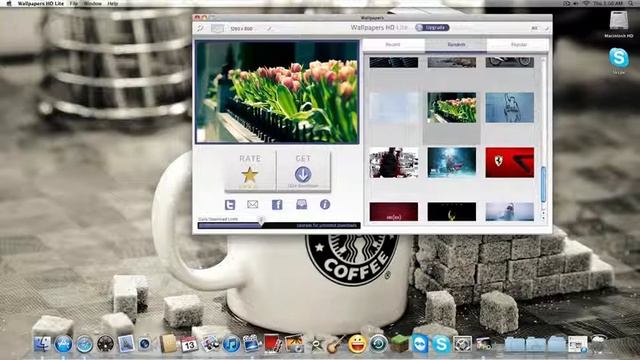Open iCal calendar showing 13 in dock
The height and width of the screenshot is (360, 640).
click(x=189, y=344)
